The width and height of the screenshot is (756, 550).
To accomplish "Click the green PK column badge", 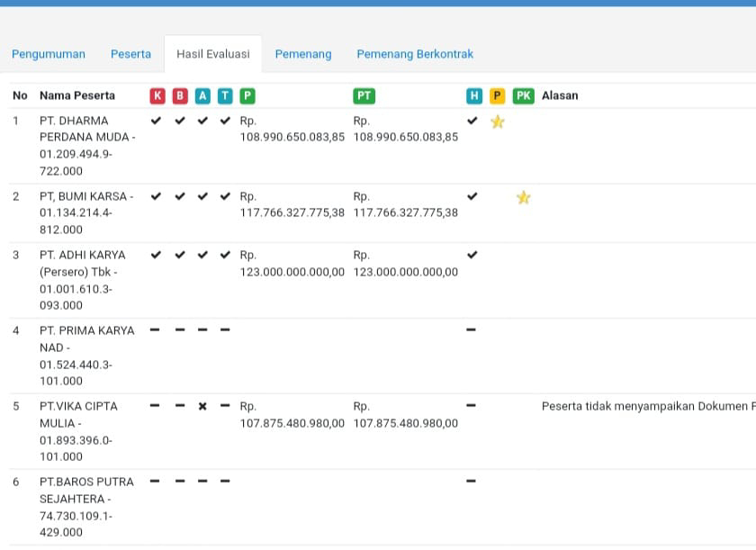I will tap(523, 96).
